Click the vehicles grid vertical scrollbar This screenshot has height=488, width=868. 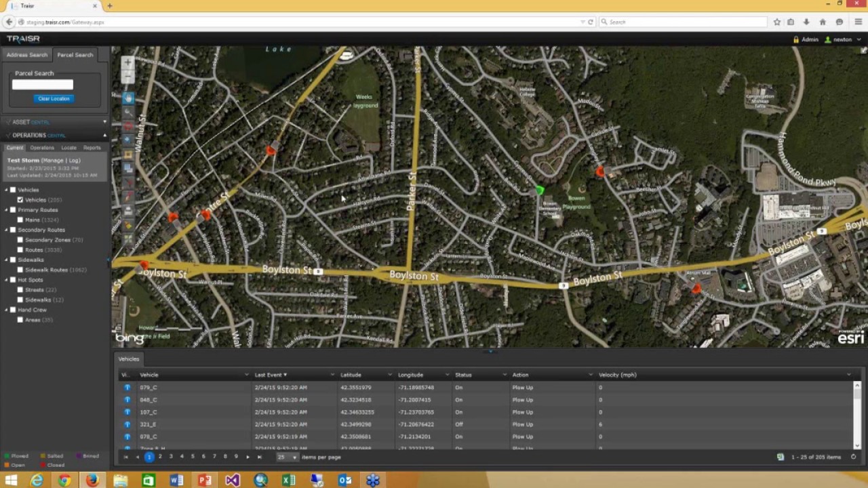(x=857, y=415)
